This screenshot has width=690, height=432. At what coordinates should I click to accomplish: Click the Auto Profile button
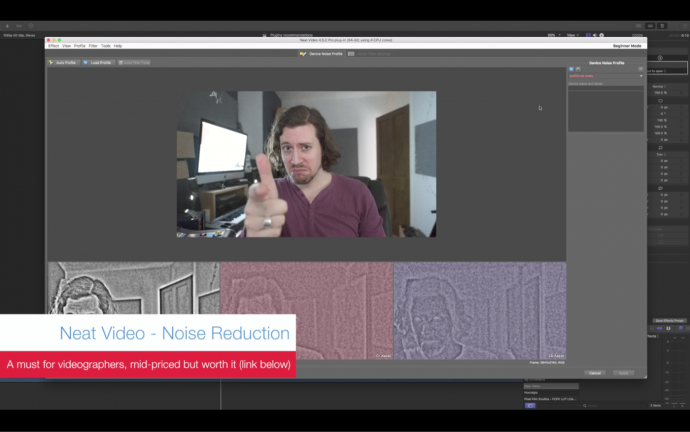point(63,62)
